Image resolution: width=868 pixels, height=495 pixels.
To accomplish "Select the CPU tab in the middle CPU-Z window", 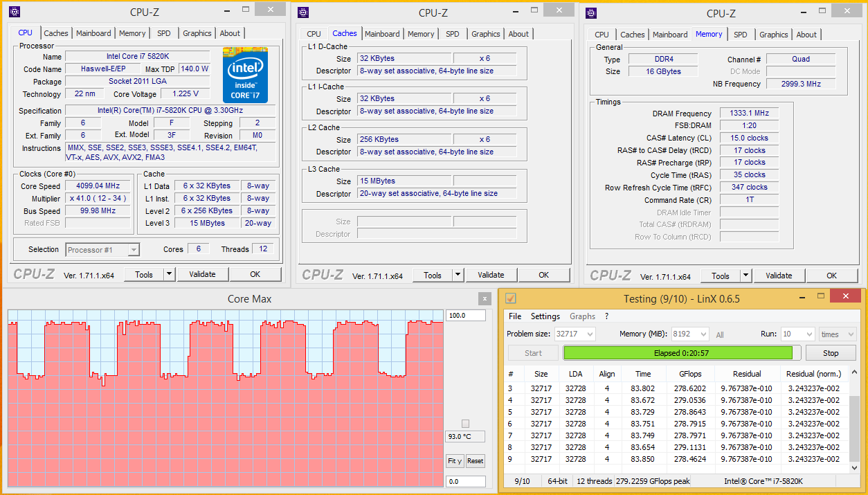I will point(314,34).
